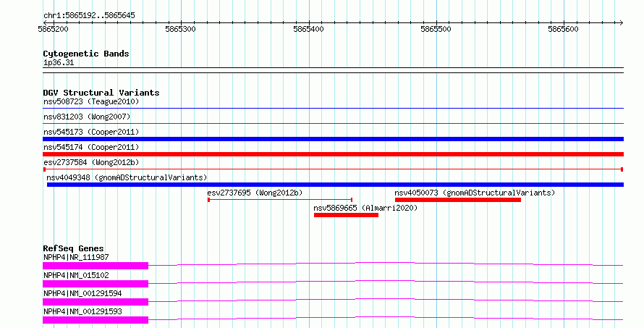Click the 5865300 ruler position label
The image size is (644, 328).
pyautogui.click(x=181, y=29)
